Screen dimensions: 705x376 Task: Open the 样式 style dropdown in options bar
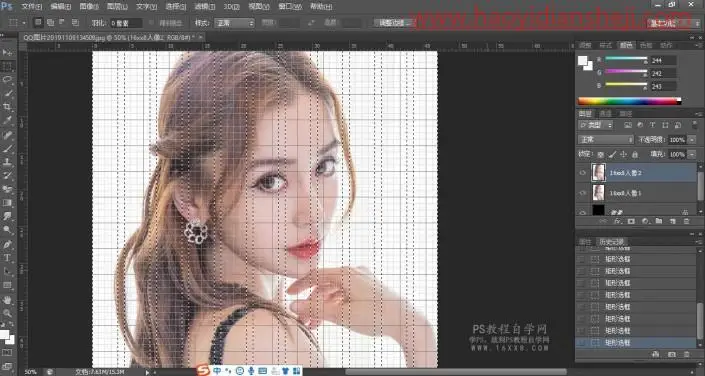[234, 22]
